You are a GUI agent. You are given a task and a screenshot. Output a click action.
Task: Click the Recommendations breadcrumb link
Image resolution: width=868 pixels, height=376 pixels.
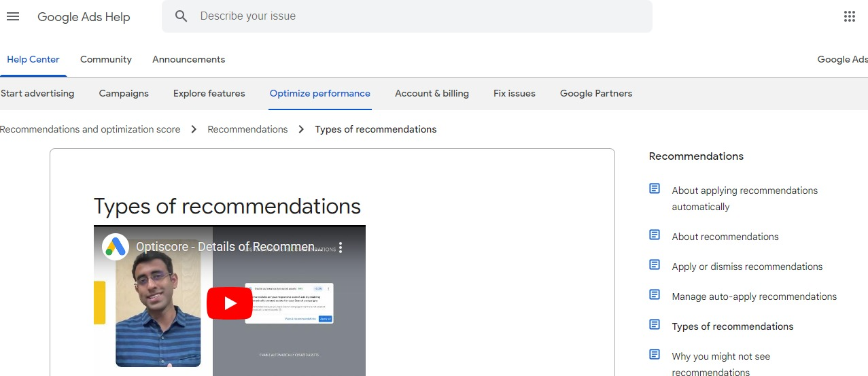click(247, 129)
